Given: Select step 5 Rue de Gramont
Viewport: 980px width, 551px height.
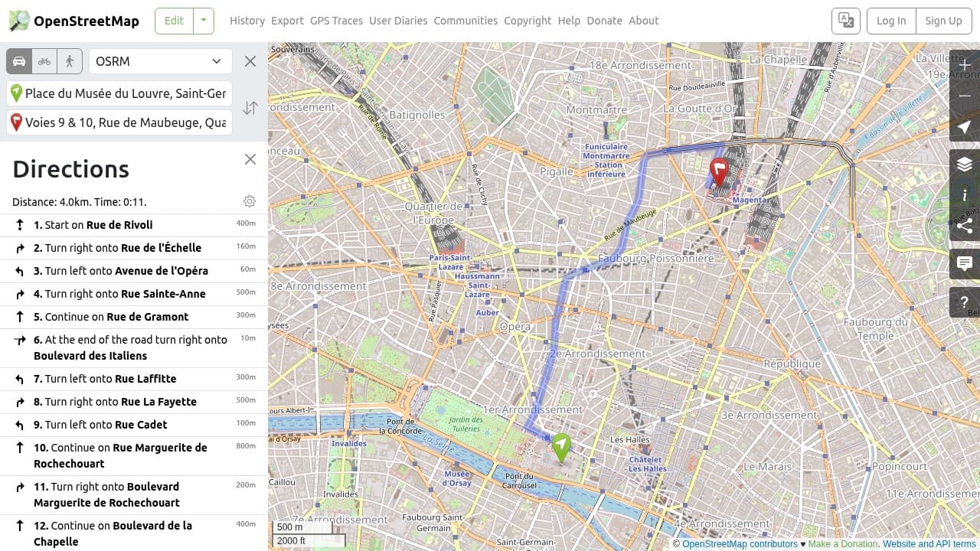Looking at the screenshot, I should [134, 317].
